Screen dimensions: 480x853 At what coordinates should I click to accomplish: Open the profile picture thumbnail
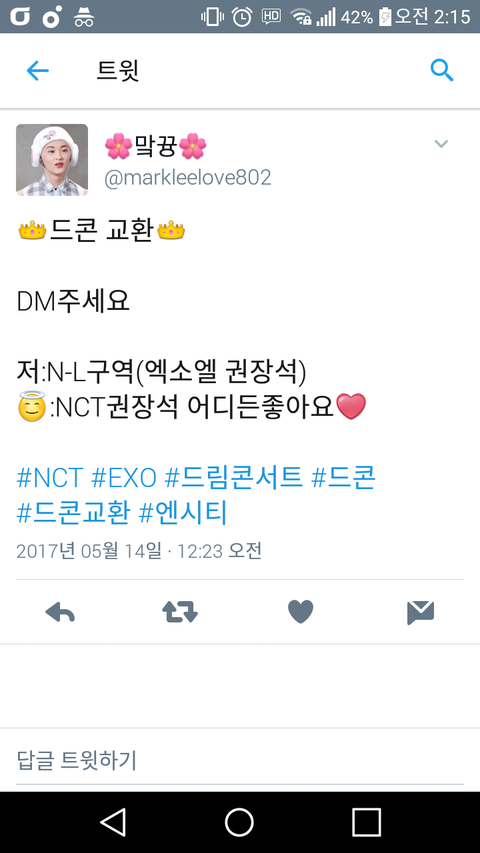52,159
